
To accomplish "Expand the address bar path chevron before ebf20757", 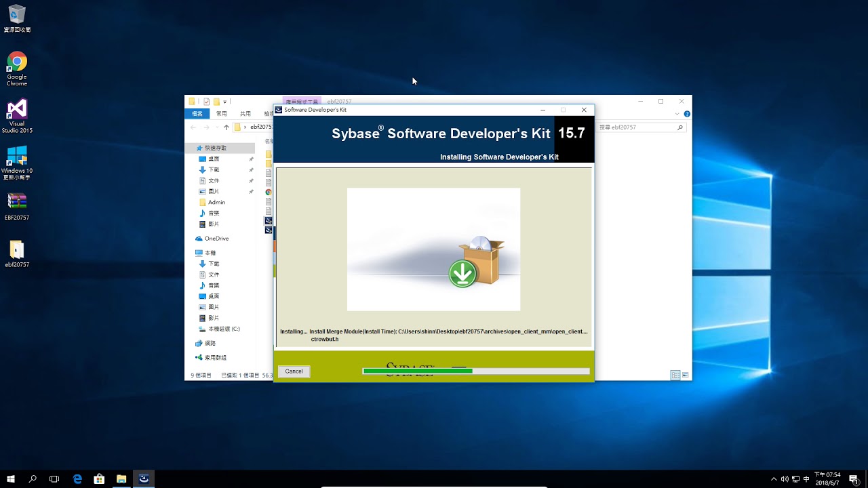I will [245, 127].
